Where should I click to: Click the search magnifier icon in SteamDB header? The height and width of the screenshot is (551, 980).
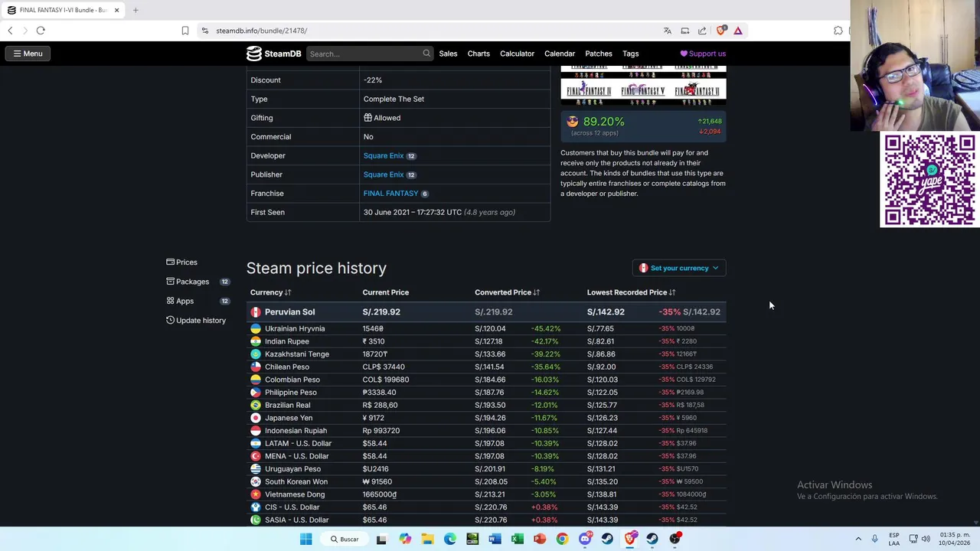pyautogui.click(x=426, y=54)
